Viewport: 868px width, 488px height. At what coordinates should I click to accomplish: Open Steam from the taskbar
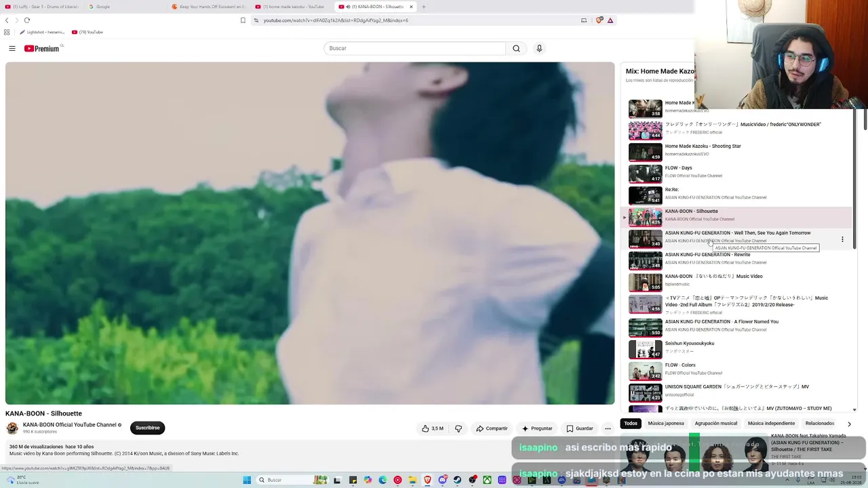458,480
